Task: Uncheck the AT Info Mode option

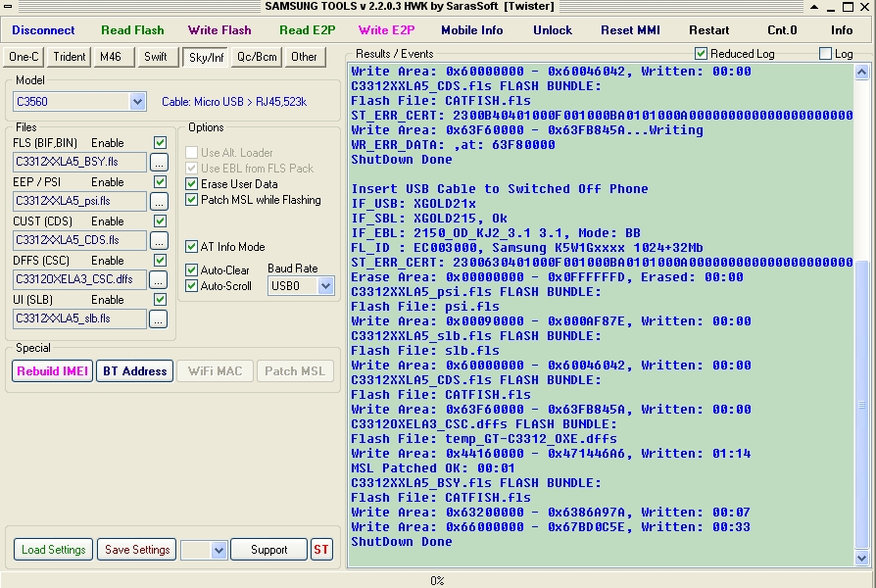Action: point(192,247)
